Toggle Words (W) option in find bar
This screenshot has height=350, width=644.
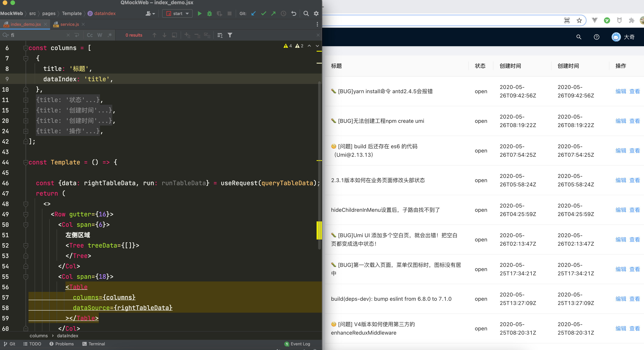(100, 35)
